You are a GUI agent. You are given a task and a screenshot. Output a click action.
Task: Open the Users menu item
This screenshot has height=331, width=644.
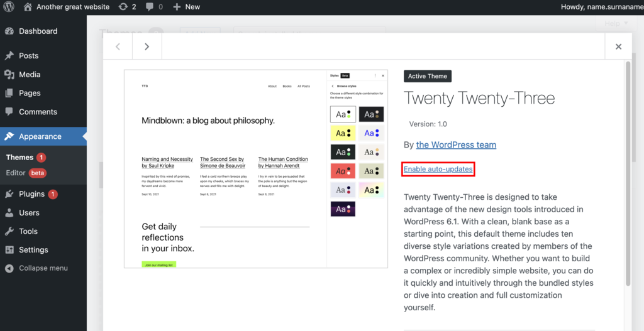(29, 213)
